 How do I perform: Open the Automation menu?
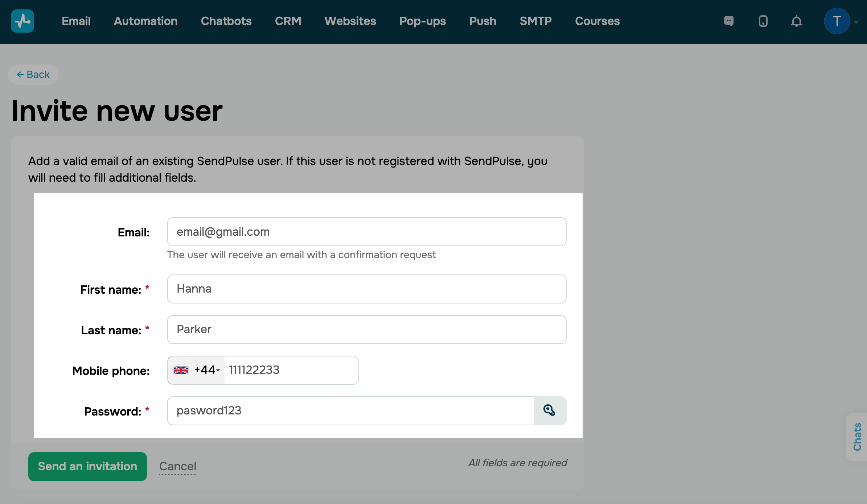tap(145, 21)
